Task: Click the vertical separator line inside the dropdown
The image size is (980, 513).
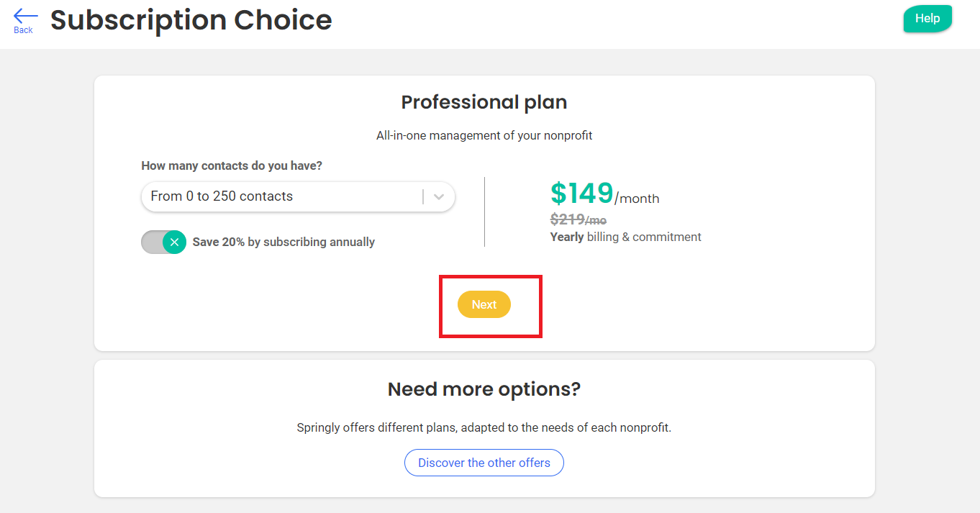Action: [x=423, y=196]
